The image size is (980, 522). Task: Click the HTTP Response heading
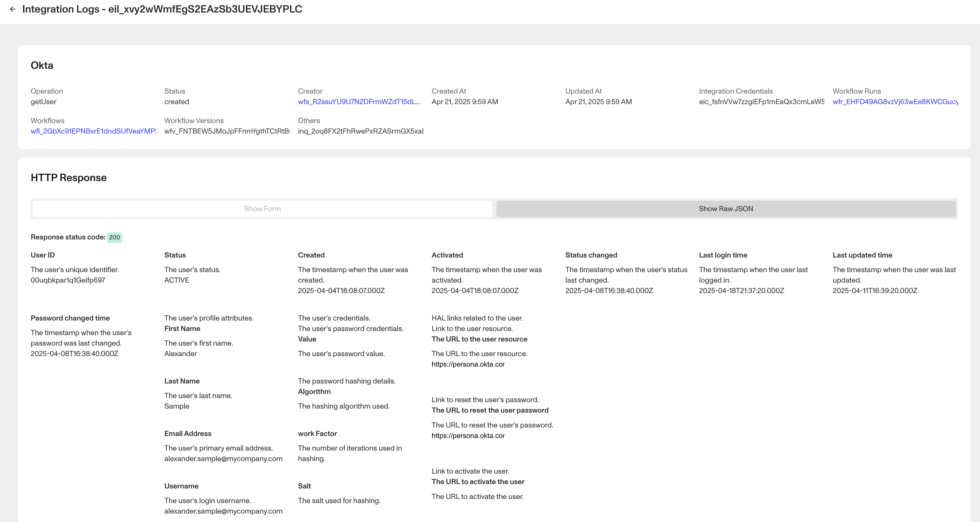click(x=69, y=178)
